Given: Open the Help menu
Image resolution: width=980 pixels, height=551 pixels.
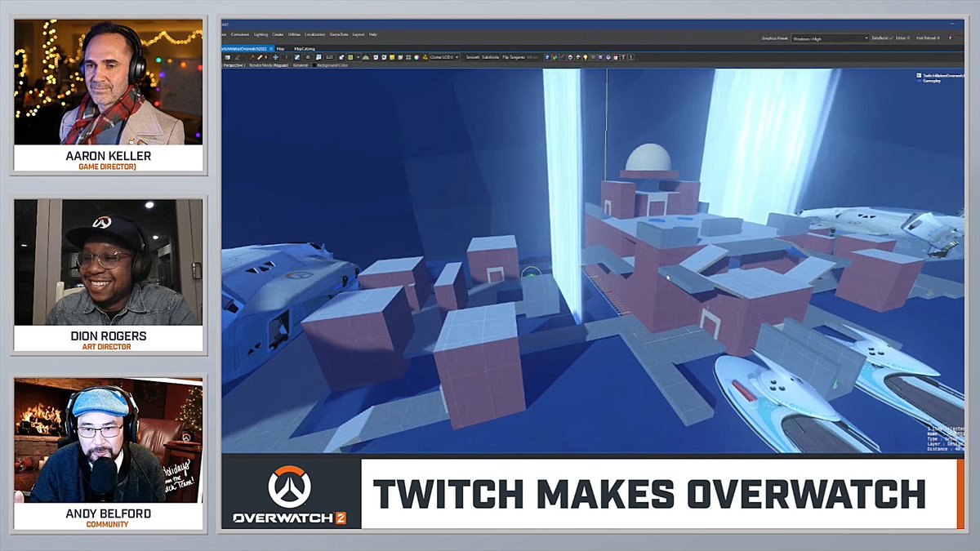Looking at the screenshot, I should pos(373,35).
